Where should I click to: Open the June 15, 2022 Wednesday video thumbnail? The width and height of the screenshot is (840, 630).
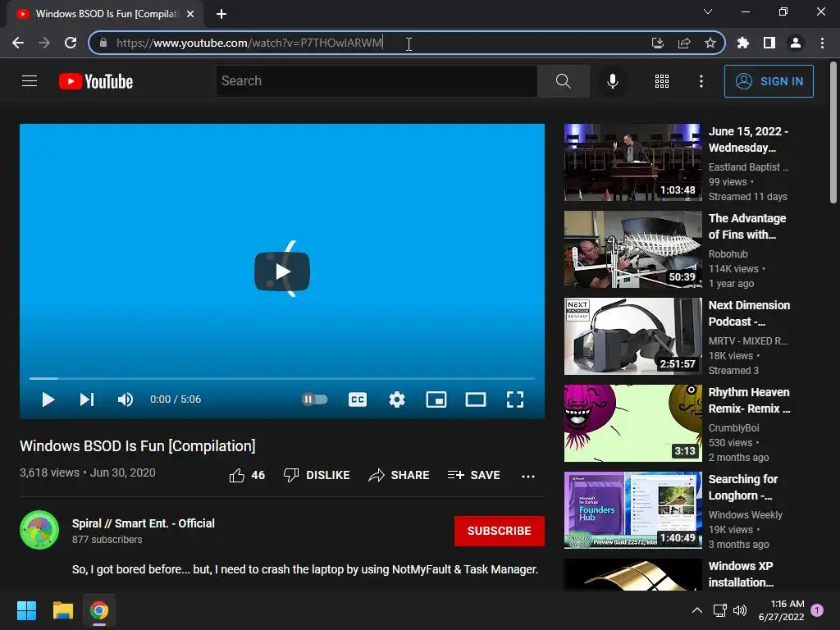(632, 162)
